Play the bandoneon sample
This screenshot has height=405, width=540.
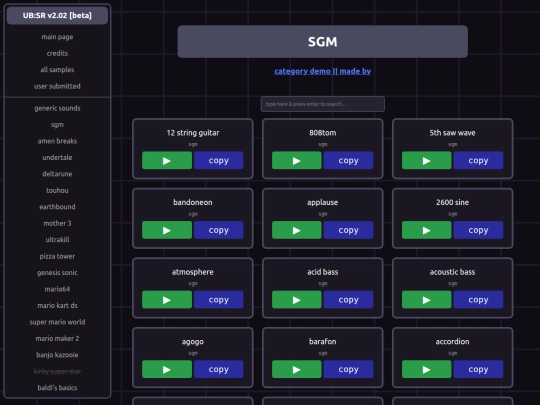click(167, 230)
